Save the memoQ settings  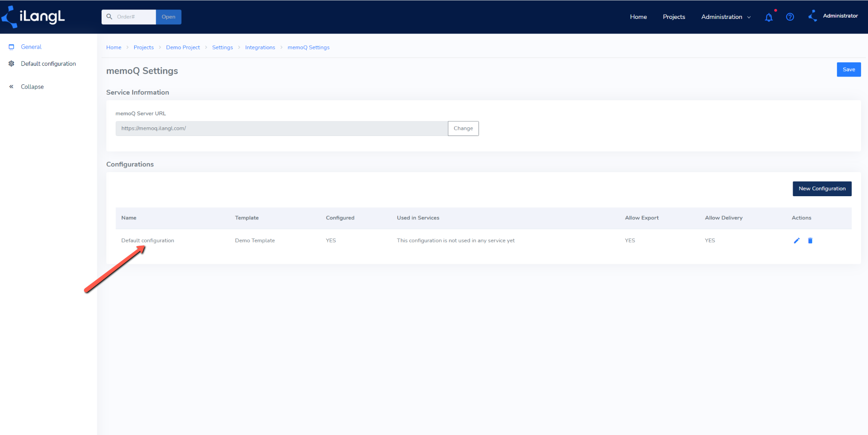849,70
